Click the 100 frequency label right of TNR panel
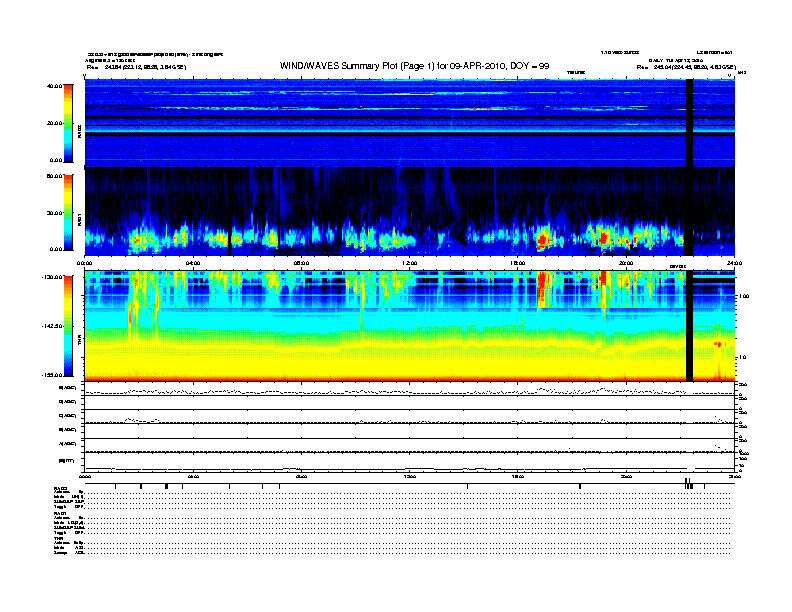 click(743, 296)
